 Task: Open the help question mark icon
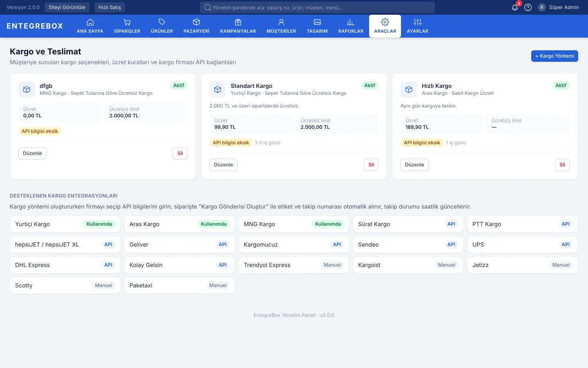point(528,7)
